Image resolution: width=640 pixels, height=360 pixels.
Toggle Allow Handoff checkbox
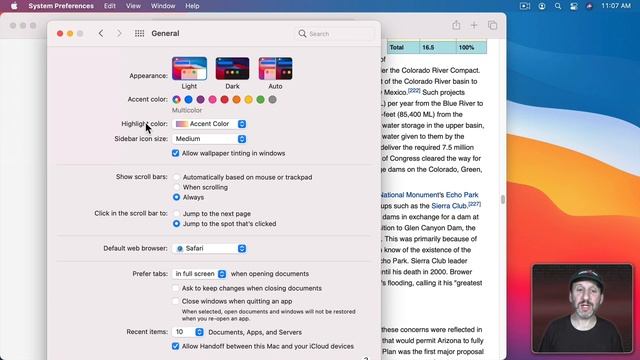(176, 346)
